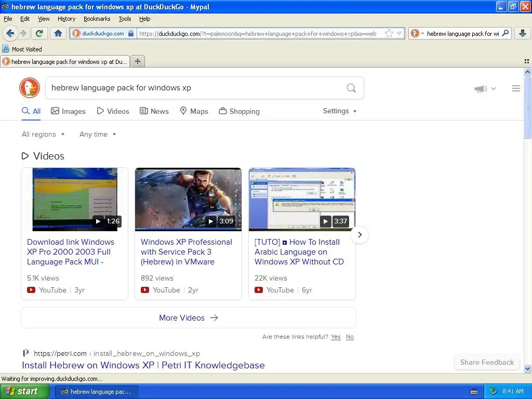The image size is (532, 399).
Task: Open the View menu
Action: point(44,19)
